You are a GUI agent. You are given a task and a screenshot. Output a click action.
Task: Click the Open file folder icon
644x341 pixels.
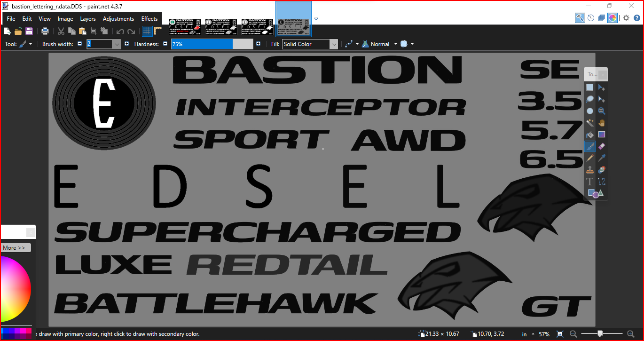click(18, 31)
